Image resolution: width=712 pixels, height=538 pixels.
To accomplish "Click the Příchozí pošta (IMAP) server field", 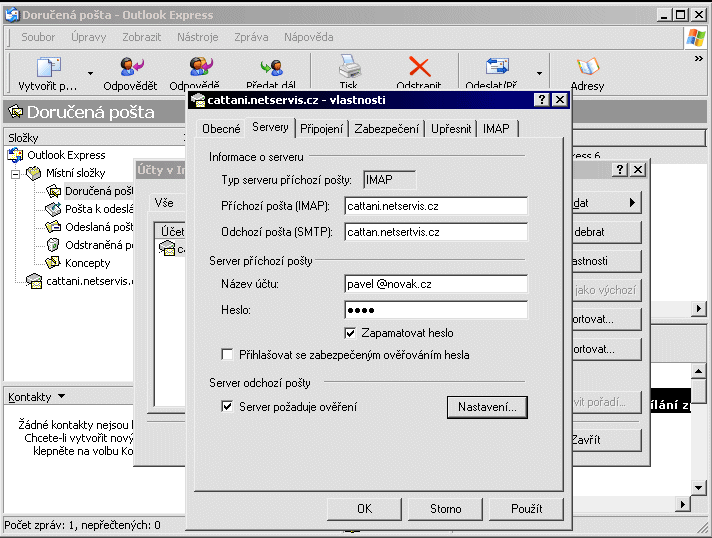I will point(436,206).
